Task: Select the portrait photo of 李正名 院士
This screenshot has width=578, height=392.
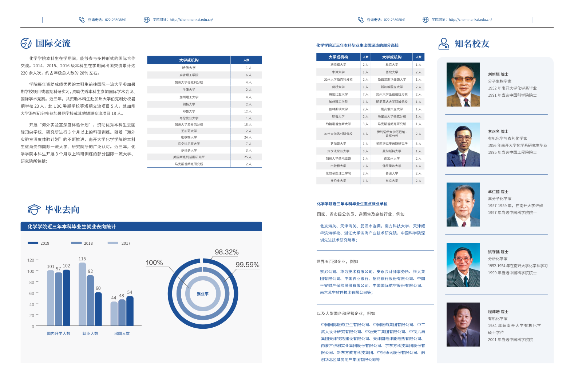Action: pos(463,144)
